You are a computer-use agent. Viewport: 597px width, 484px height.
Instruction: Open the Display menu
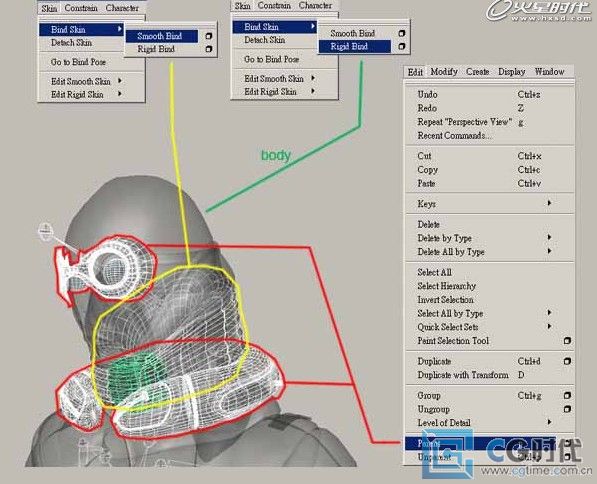click(512, 72)
